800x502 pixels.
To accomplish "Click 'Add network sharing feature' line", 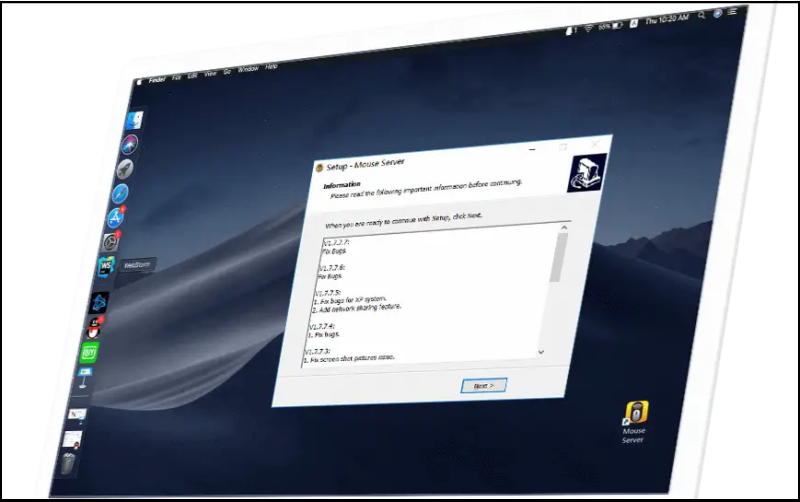I will (357, 308).
